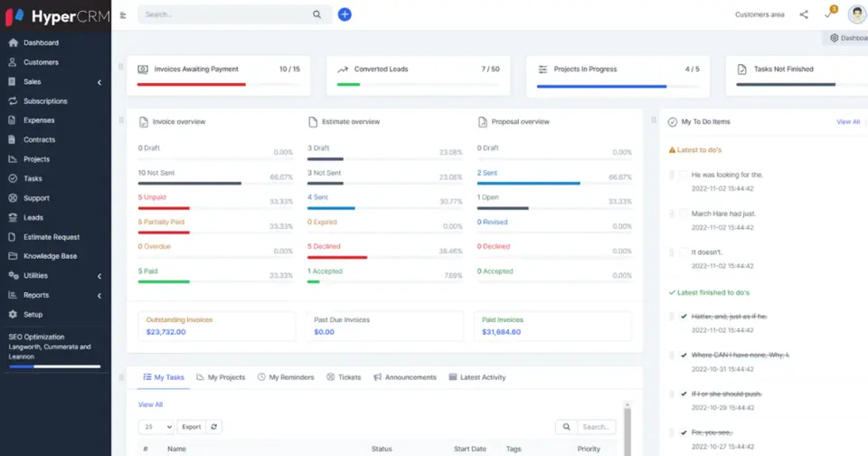The width and height of the screenshot is (868, 456).
Task: Open the Customers icon in sidebar
Action: click(13, 62)
